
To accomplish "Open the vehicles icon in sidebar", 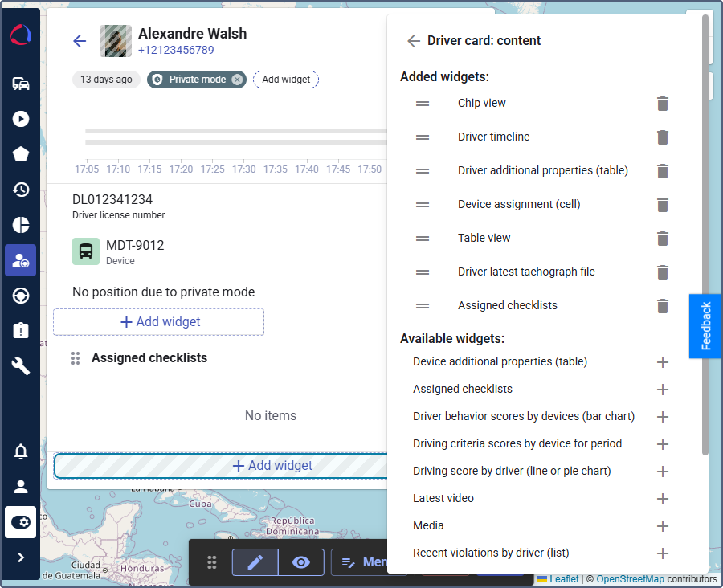I will click(x=21, y=84).
